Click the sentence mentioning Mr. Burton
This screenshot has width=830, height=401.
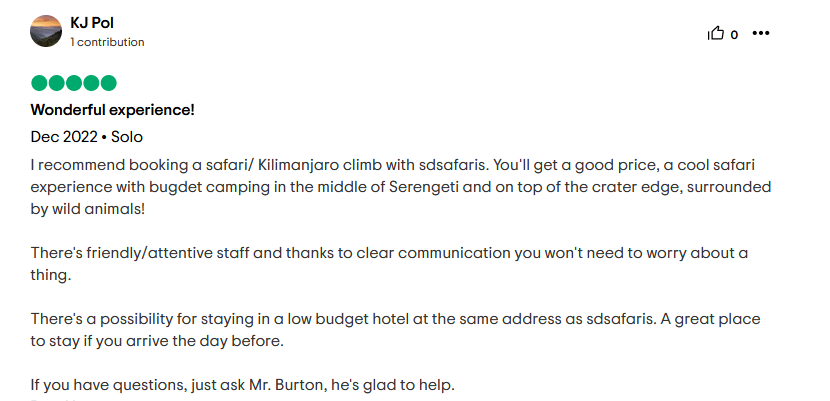(x=242, y=385)
